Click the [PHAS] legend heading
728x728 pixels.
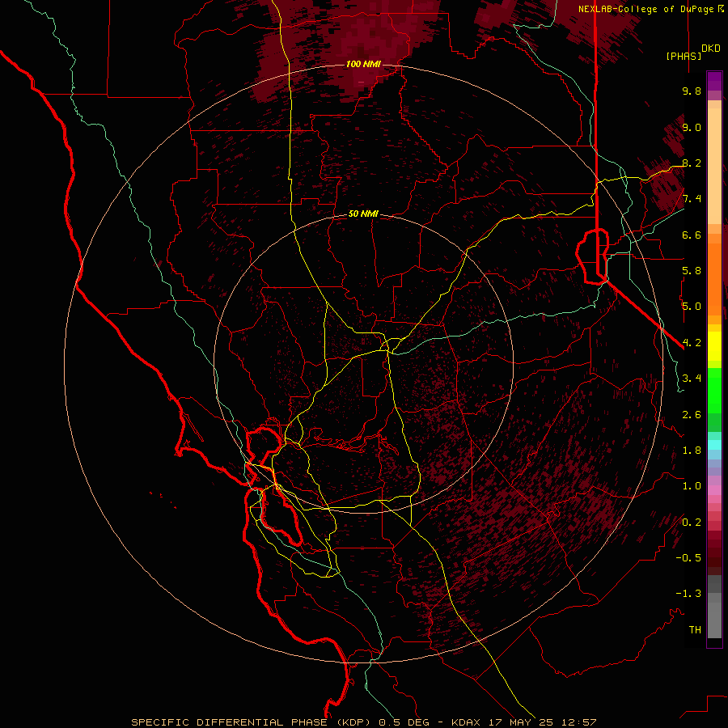point(684,56)
